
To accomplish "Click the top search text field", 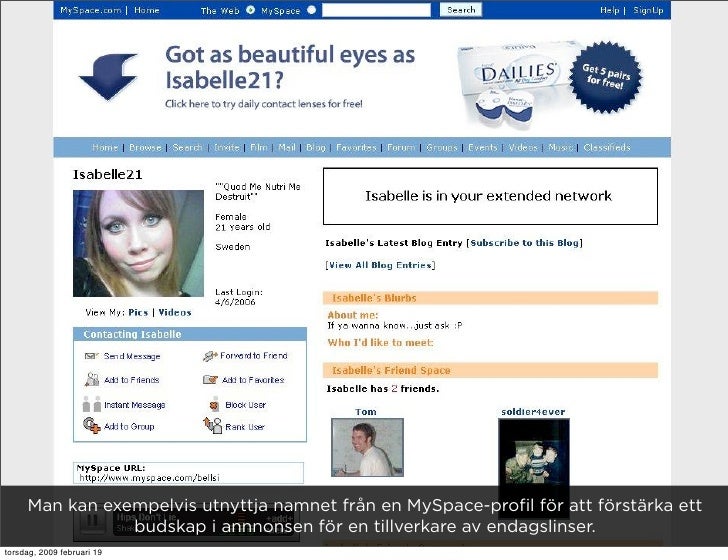I will 376,10.
